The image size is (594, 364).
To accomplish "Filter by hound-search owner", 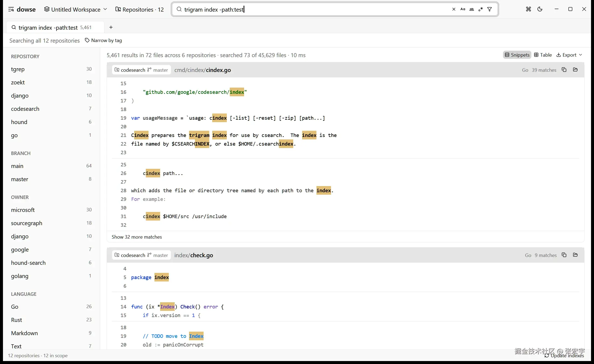I will click(51, 263).
